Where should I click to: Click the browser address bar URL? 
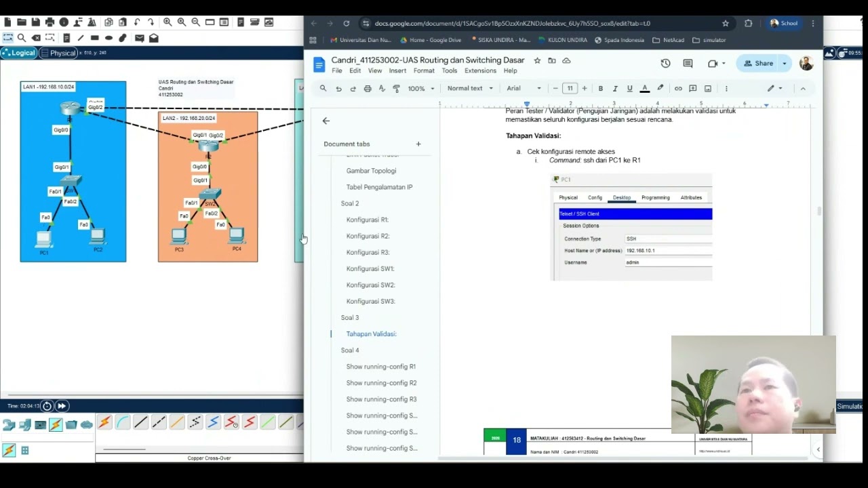513,23
